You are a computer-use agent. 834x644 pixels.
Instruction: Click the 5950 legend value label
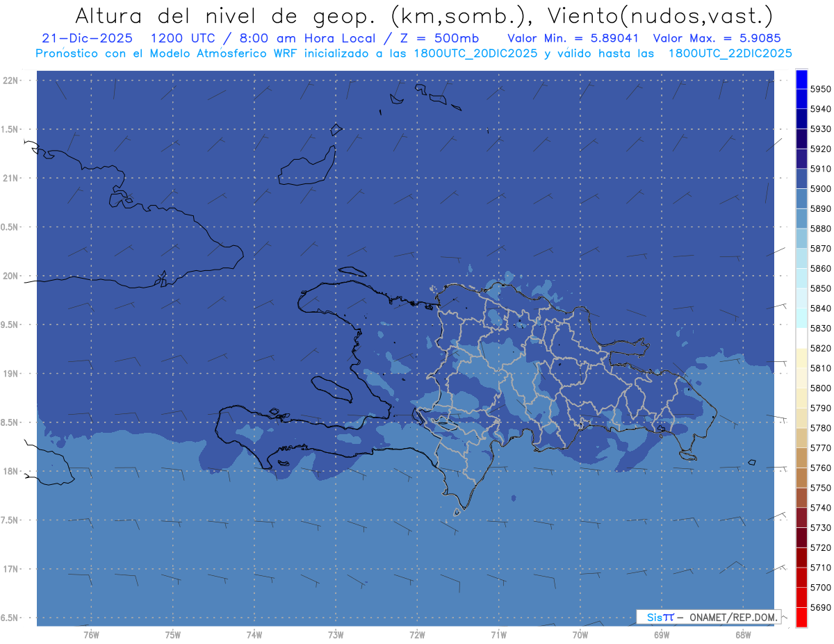pos(820,89)
